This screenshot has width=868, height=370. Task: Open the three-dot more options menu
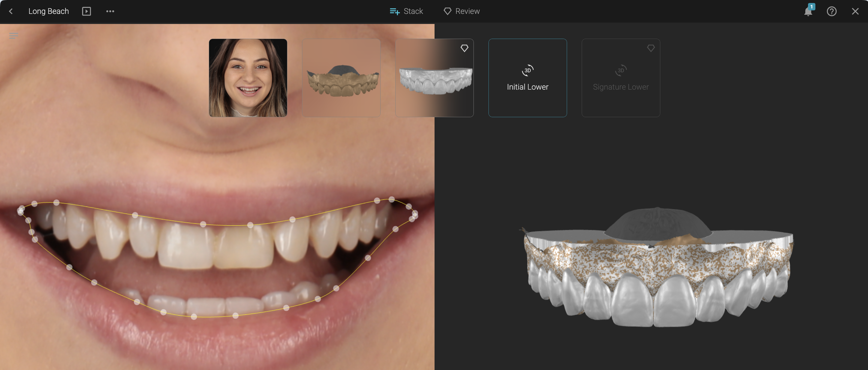[x=110, y=11]
